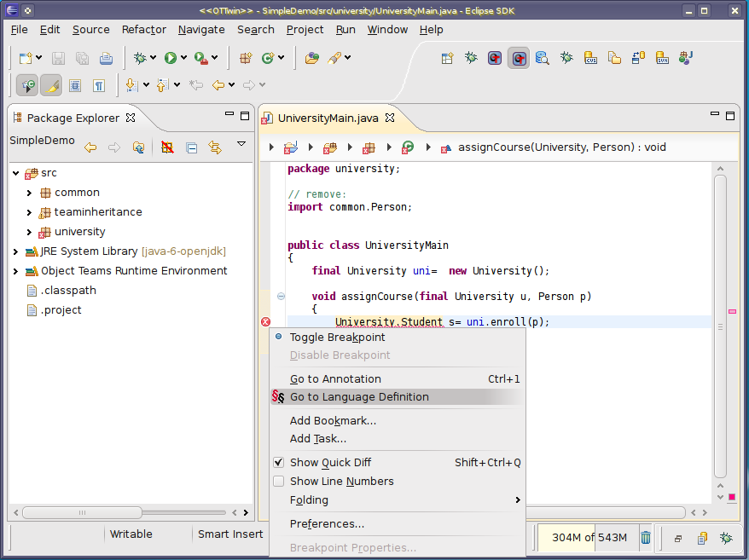Click the editor vertical scrollbar

tap(720, 326)
